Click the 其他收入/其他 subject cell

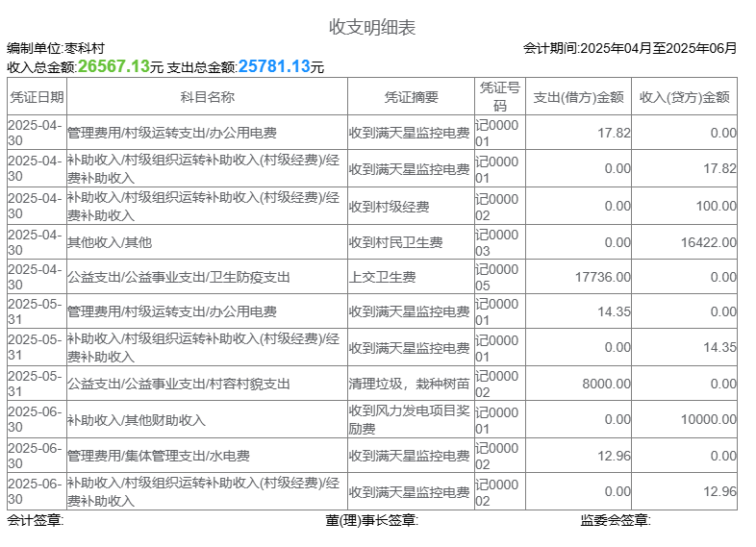pyautogui.click(x=110, y=242)
